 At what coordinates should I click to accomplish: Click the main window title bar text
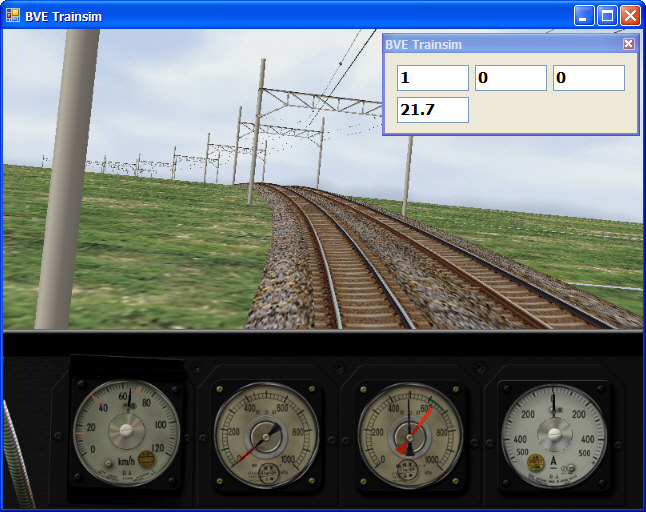pos(63,17)
